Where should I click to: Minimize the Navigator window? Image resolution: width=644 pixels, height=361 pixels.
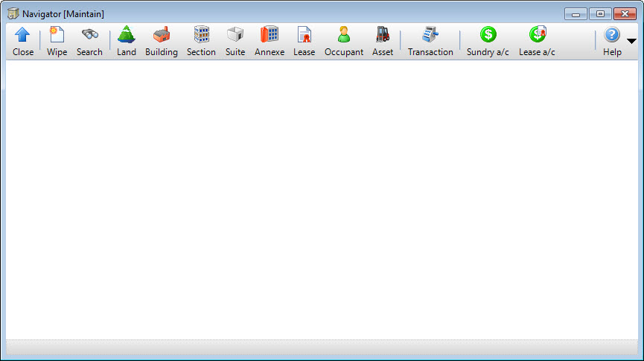click(576, 14)
